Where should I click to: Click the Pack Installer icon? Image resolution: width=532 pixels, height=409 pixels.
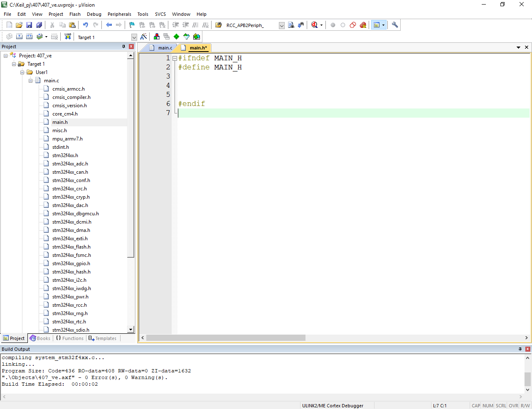click(197, 37)
